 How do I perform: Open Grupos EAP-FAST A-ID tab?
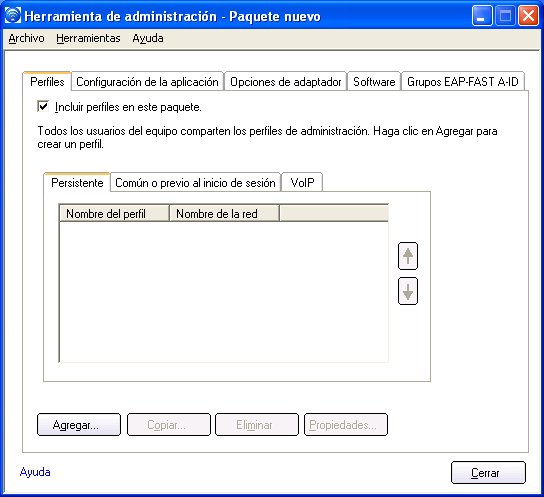pos(462,82)
